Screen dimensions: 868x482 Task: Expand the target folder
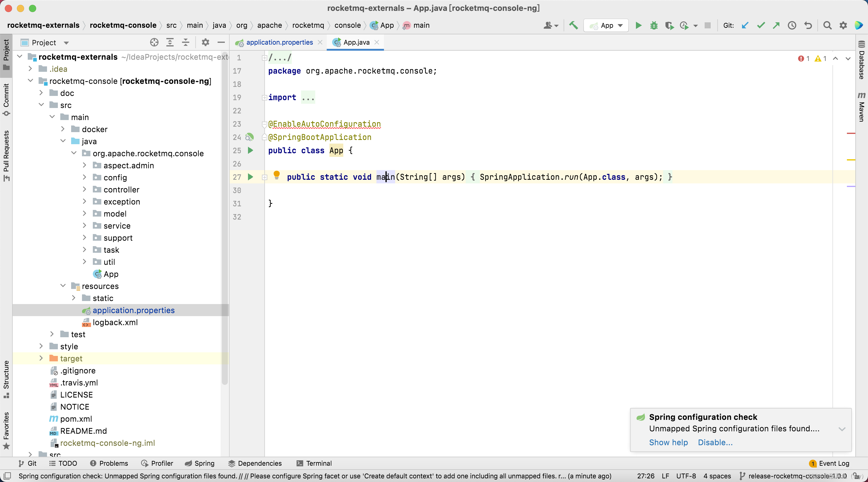[x=41, y=358]
